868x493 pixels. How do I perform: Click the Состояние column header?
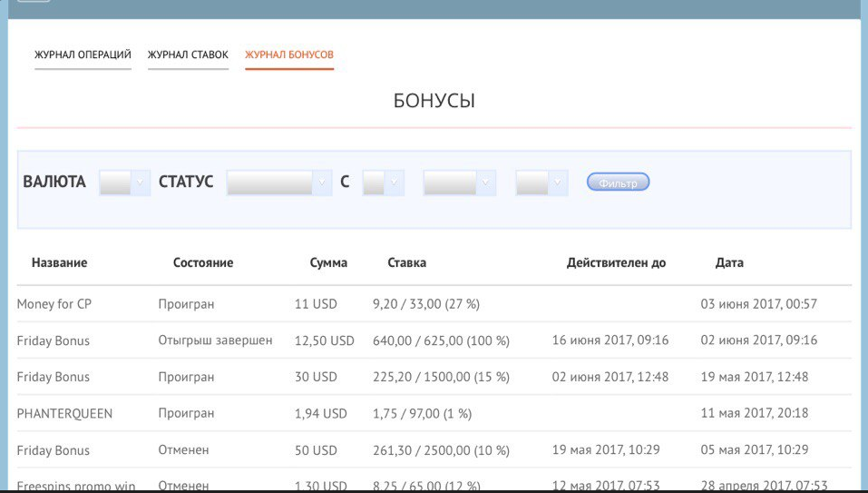coord(203,262)
